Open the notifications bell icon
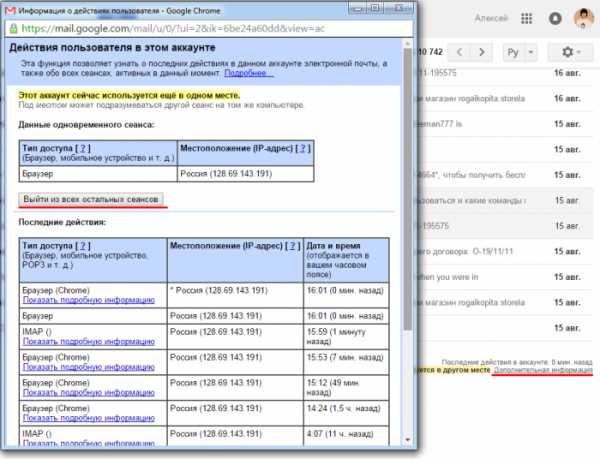600x459 pixels. coord(555,18)
